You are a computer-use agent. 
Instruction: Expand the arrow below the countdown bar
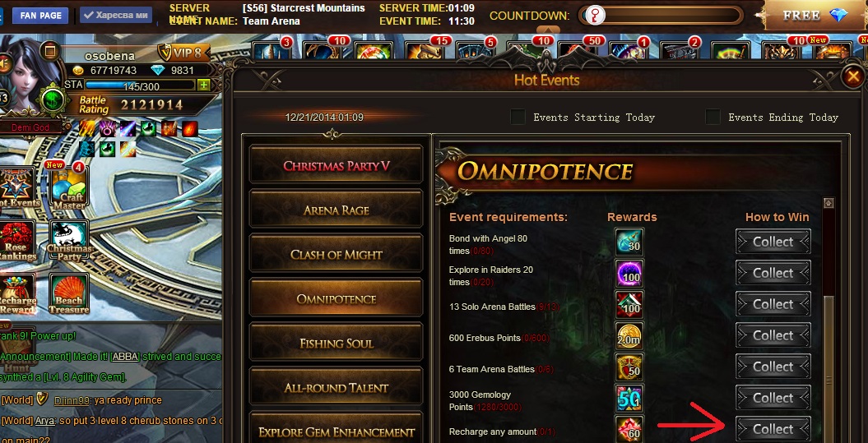(547, 30)
